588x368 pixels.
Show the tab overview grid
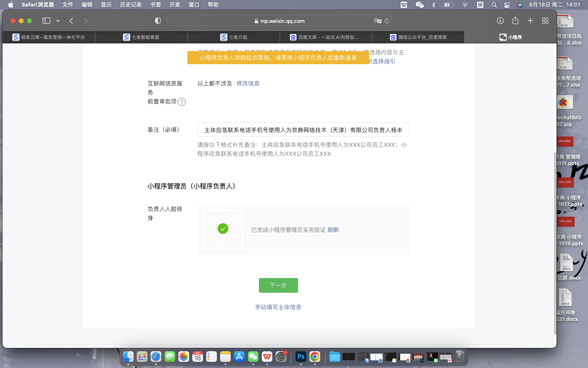coord(545,21)
